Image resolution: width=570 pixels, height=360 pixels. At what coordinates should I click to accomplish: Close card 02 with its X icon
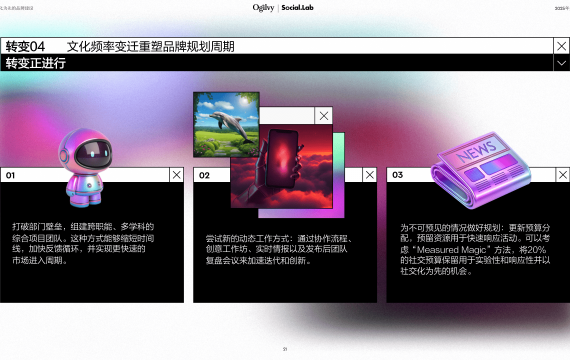point(370,175)
